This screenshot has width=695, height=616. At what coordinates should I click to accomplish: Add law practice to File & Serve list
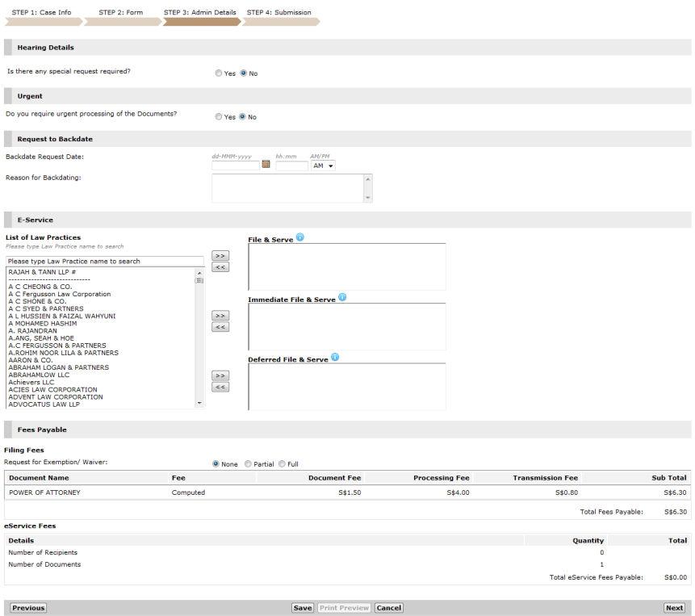(x=220, y=255)
